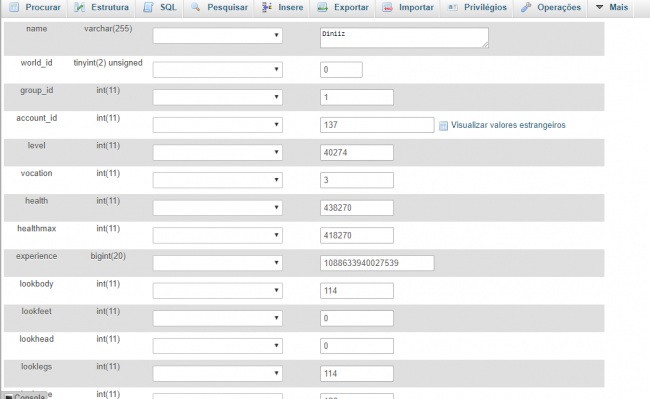Click the lookbody value field
Screen dimensions: 650x399
pyautogui.click(x=357, y=290)
